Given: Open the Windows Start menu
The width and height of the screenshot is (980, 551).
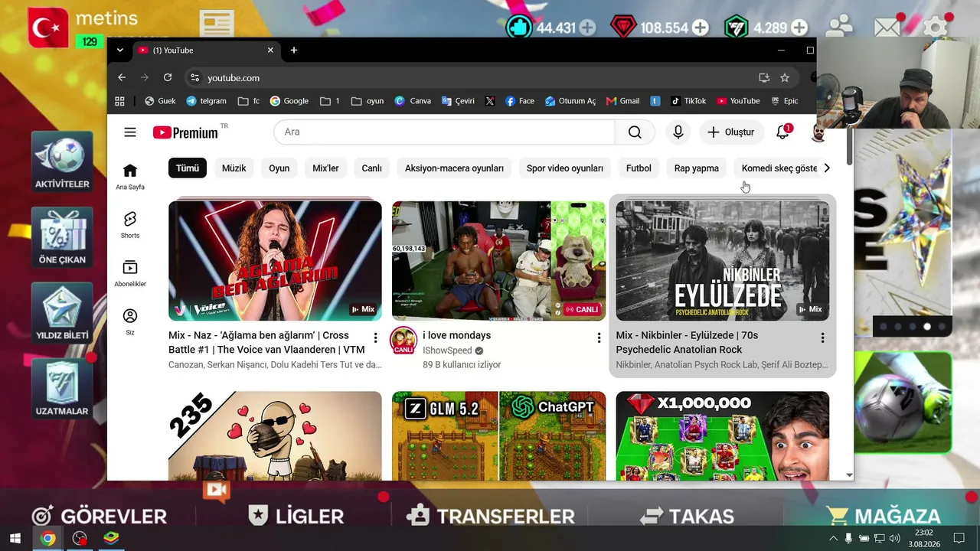Looking at the screenshot, I should [x=15, y=538].
